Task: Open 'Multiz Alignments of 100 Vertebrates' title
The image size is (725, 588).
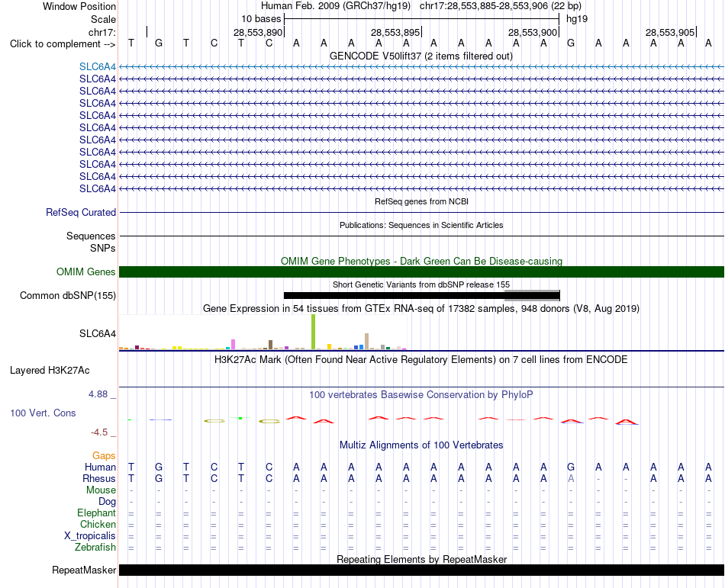Action: [421, 445]
